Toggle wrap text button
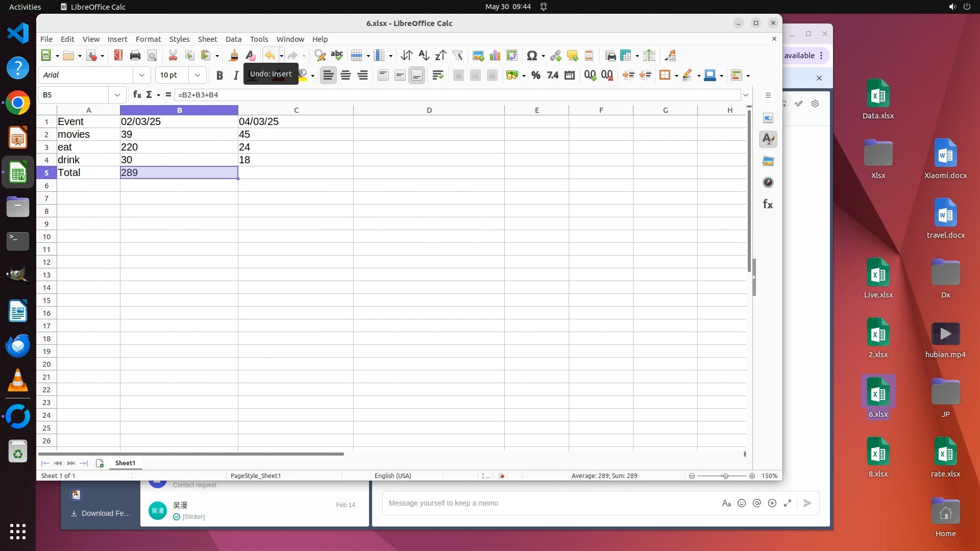This screenshot has width=980, height=551. click(x=437, y=76)
